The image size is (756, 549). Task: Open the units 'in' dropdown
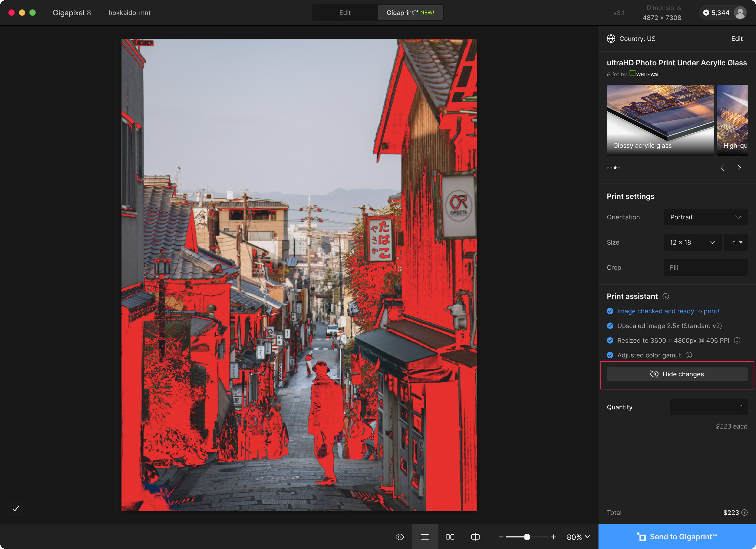(736, 242)
